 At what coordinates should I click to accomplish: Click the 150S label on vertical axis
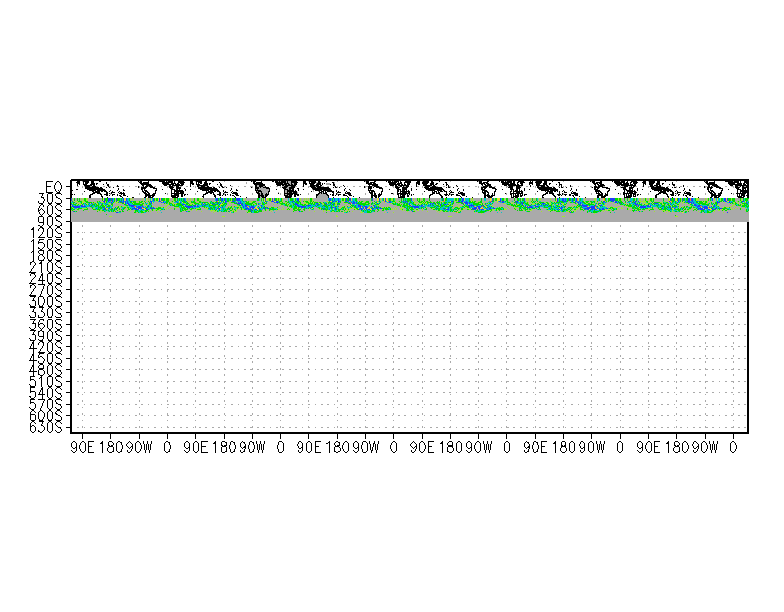46,244
